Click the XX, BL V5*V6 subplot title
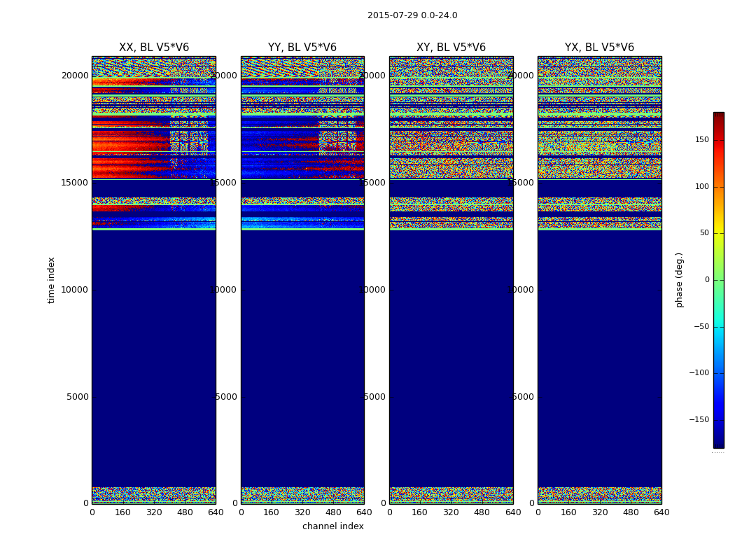 pos(154,48)
